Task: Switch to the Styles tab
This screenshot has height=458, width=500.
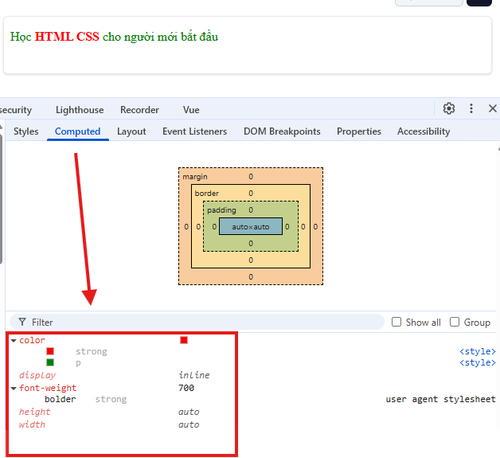Action: tap(26, 131)
